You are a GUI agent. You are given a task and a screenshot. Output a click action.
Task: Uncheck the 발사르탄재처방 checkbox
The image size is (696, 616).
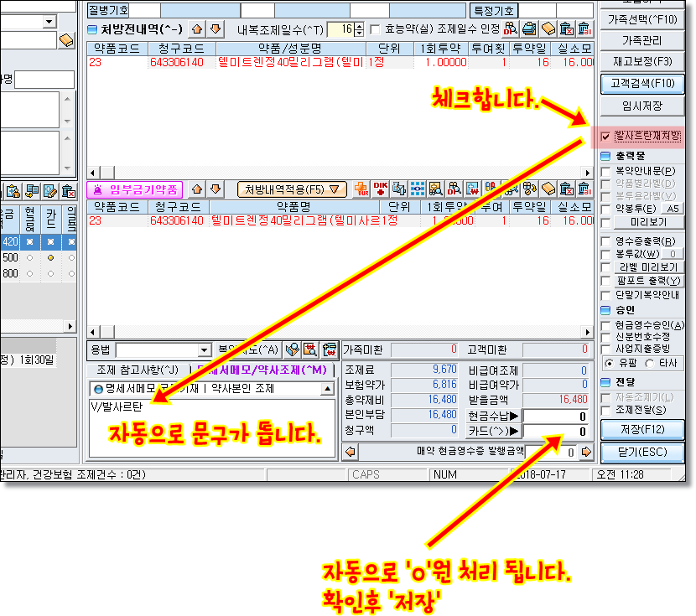click(x=606, y=136)
